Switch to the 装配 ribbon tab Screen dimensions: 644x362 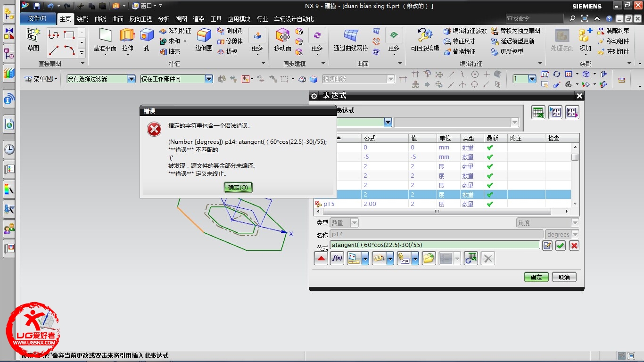click(x=83, y=19)
